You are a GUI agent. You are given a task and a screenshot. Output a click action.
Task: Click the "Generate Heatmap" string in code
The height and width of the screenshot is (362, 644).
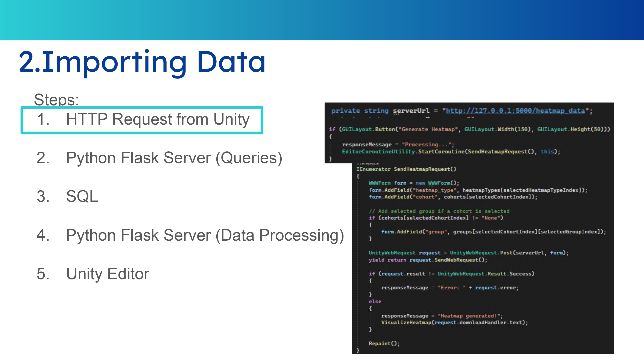point(428,129)
